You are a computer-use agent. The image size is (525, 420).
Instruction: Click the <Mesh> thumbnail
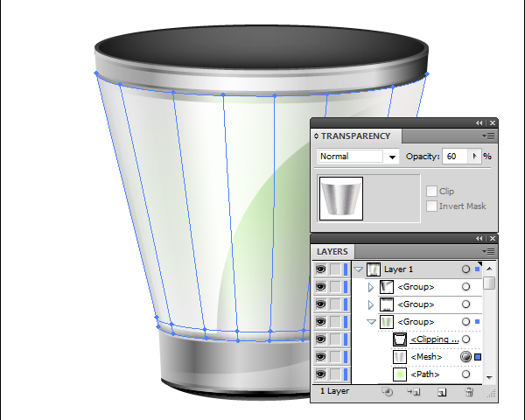coord(400,357)
